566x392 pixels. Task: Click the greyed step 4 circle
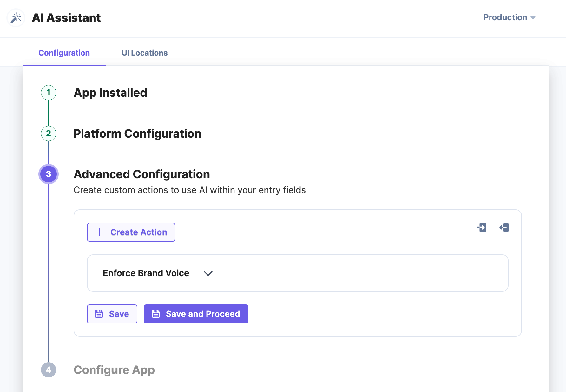pyautogui.click(x=49, y=370)
